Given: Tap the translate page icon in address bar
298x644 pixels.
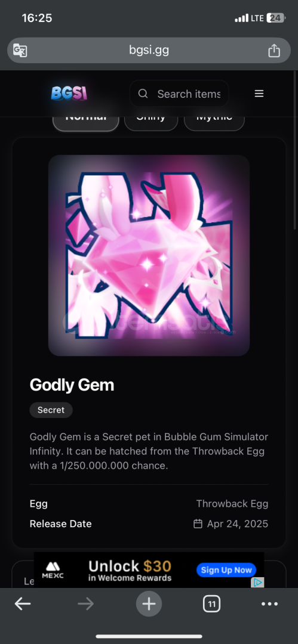Looking at the screenshot, I should click(20, 50).
